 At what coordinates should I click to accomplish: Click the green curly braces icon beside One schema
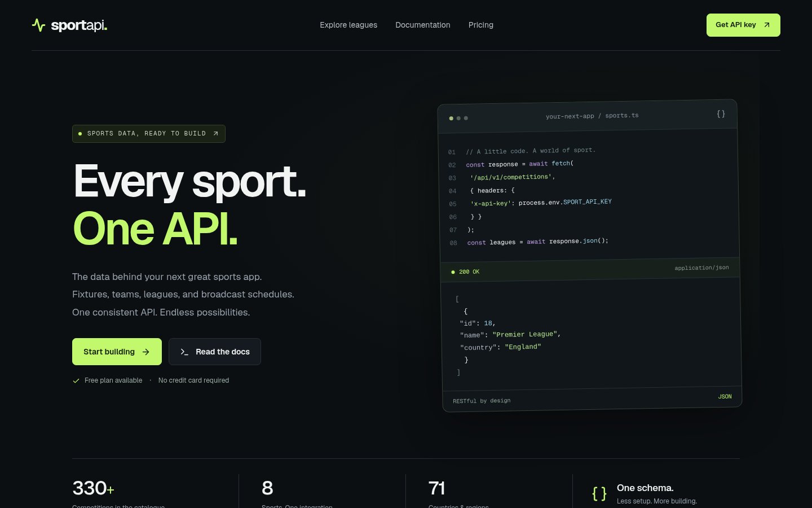click(599, 494)
